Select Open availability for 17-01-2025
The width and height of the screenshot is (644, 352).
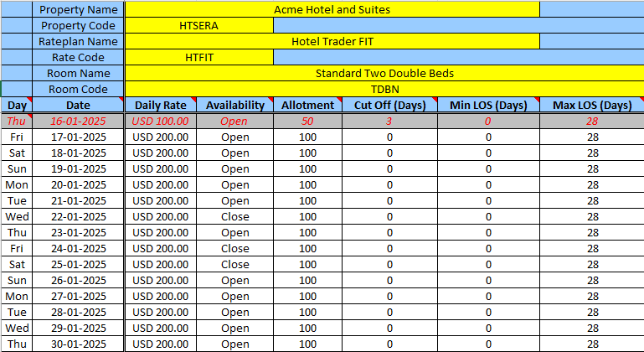click(235, 137)
